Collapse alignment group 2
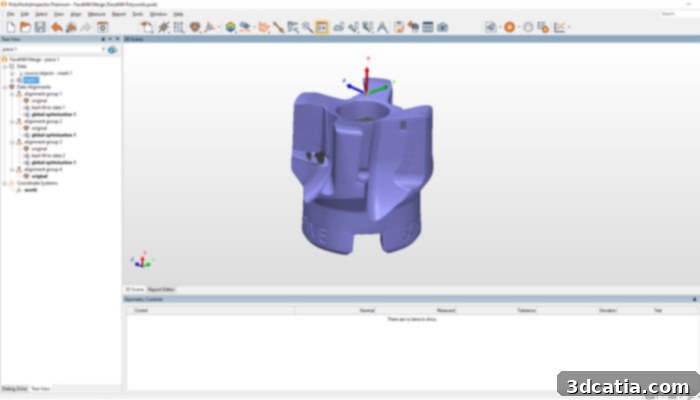Screen dimensions: 700x400 [12, 121]
